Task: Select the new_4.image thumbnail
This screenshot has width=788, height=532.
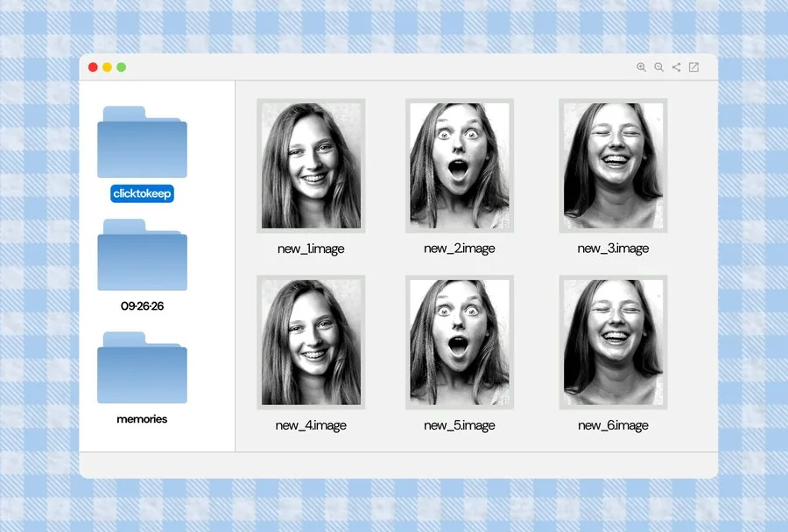Action: (x=311, y=342)
